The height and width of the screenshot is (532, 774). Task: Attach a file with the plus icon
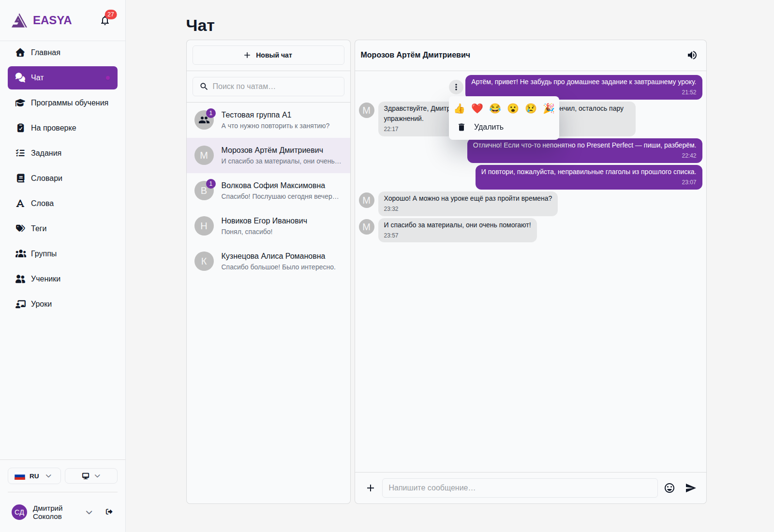(x=371, y=488)
